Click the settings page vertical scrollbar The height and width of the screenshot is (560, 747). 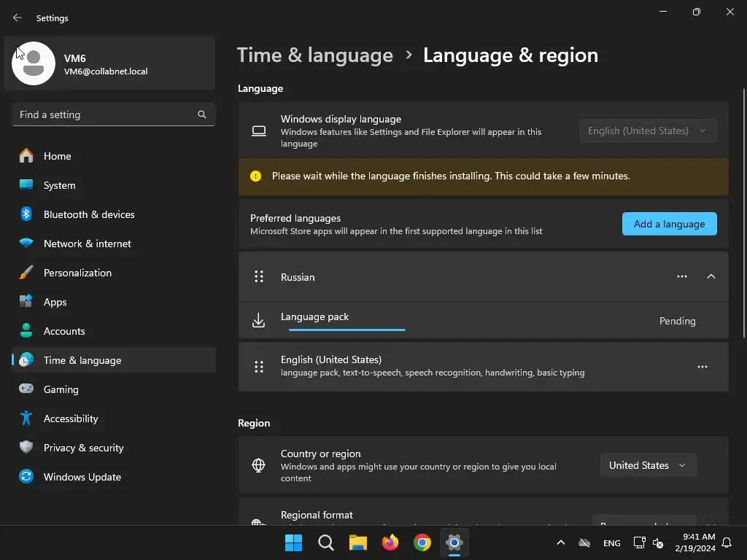[x=743, y=214]
